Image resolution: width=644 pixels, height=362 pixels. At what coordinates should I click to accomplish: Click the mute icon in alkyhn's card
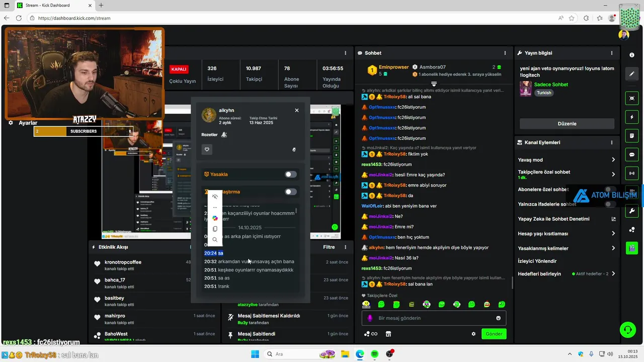click(x=294, y=149)
